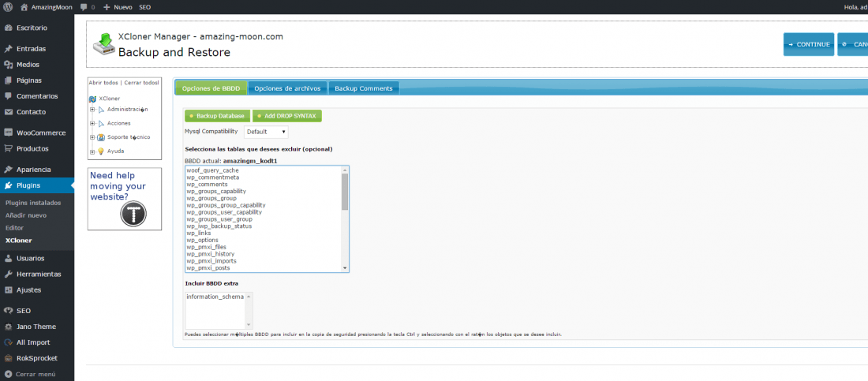868x381 pixels.
Task: Expand the Ayuda tree node
Action: coord(93,151)
